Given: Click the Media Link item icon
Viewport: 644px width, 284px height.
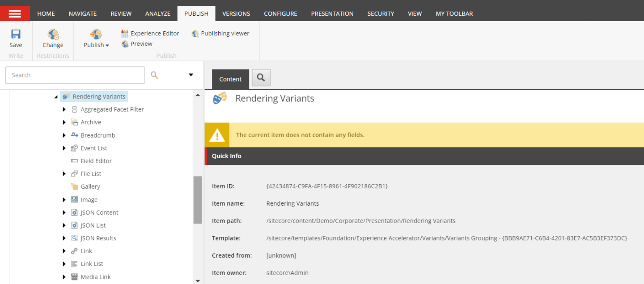Looking at the screenshot, I should pyautogui.click(x=74, y=277).
